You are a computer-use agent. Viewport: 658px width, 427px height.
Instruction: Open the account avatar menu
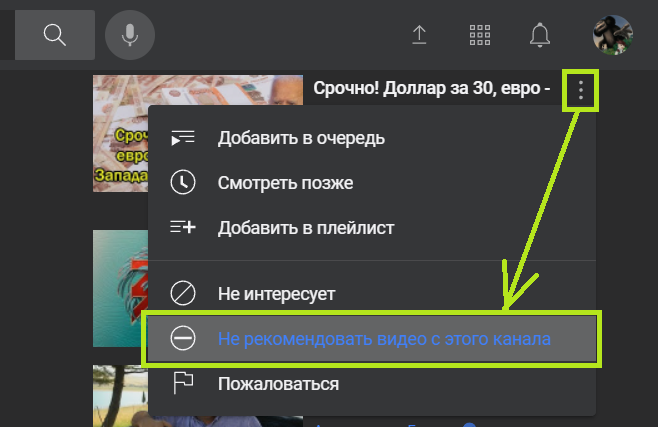(x=613, y=35)
